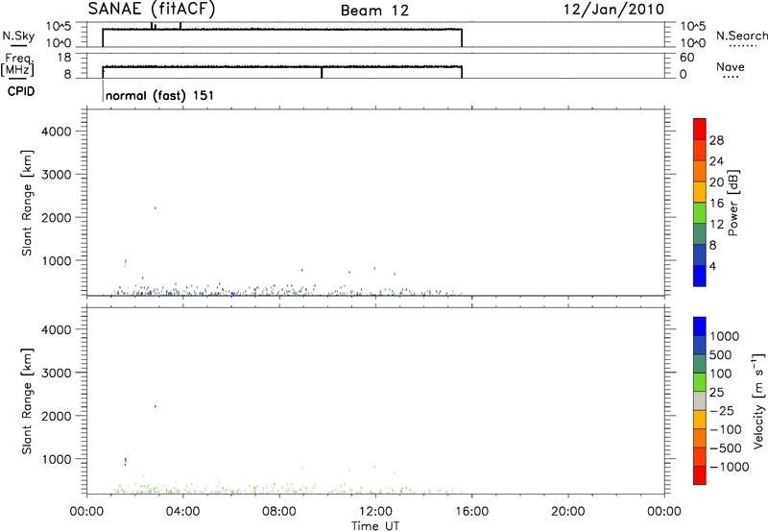Image resolution: width=768 pixels, height=532 pixels.
Task: Click the N.Sky legend label
Action: coord(18,36)
